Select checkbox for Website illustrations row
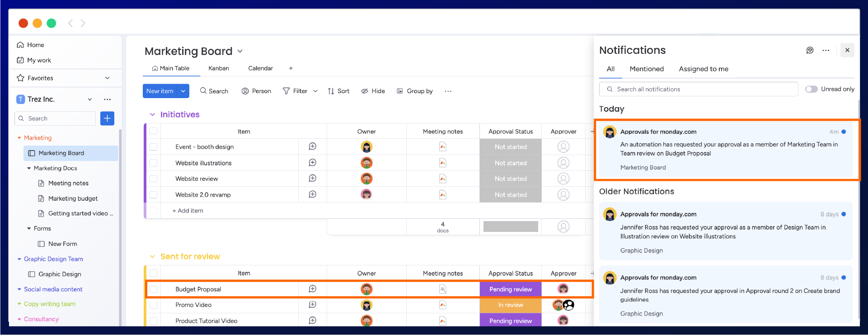This screenshot has height=335, width=868. pos(154,163)
